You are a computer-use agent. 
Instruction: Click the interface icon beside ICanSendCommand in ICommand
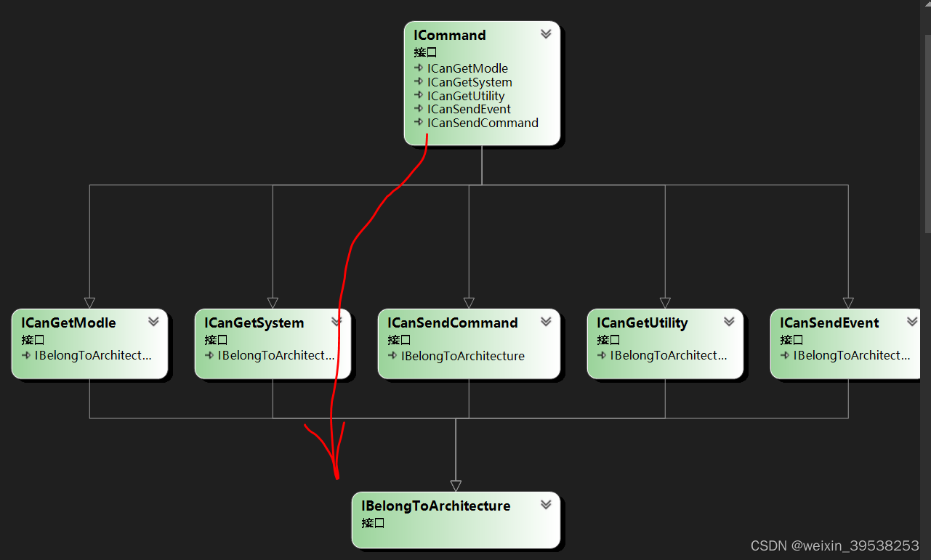click(x=419, y=122)
